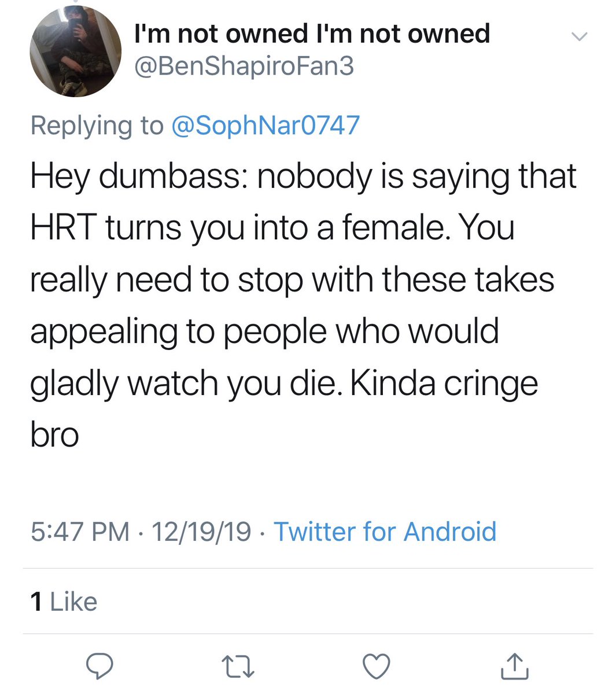The width and height of the screenshot is (616, 694).
Task: Open the share tweet icon
Action: 514,666
